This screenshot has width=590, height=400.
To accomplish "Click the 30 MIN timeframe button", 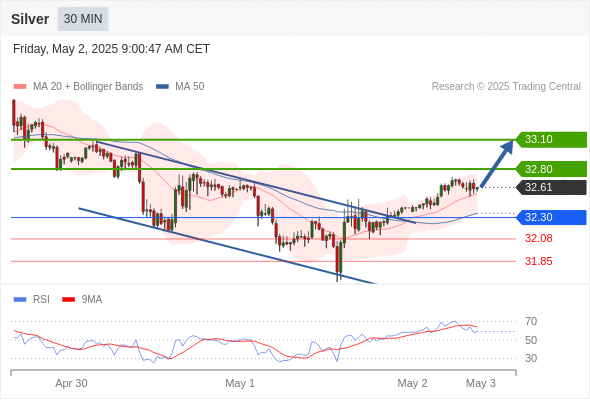I will coord(83,19).
